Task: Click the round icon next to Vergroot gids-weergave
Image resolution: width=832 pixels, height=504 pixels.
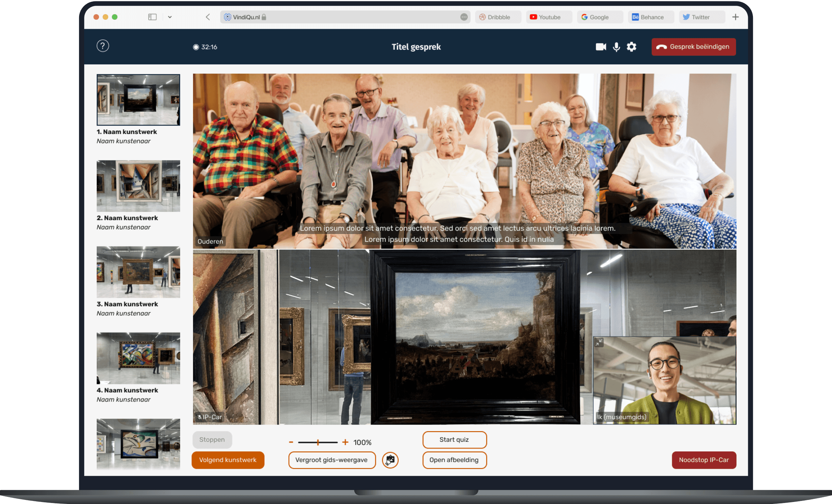Action: click(x=390, y=460)
